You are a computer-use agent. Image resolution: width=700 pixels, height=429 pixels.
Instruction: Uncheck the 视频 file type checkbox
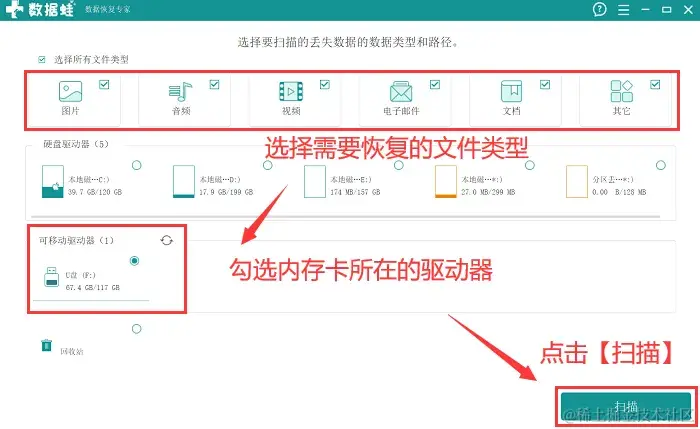point(325,84)
